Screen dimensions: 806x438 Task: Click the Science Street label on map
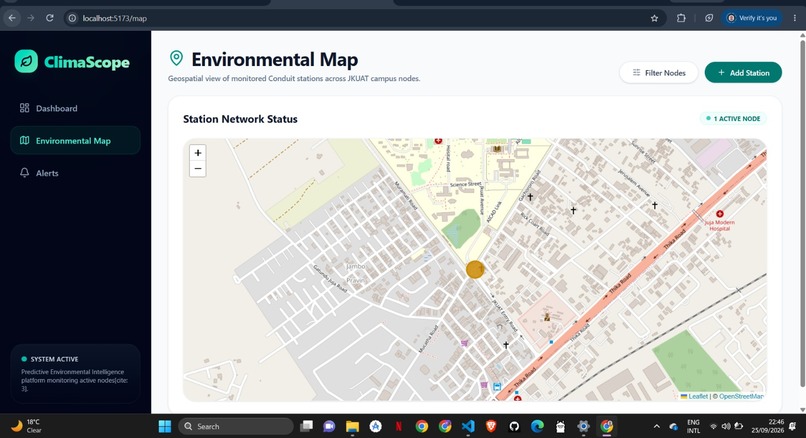[x=466, y=184]
